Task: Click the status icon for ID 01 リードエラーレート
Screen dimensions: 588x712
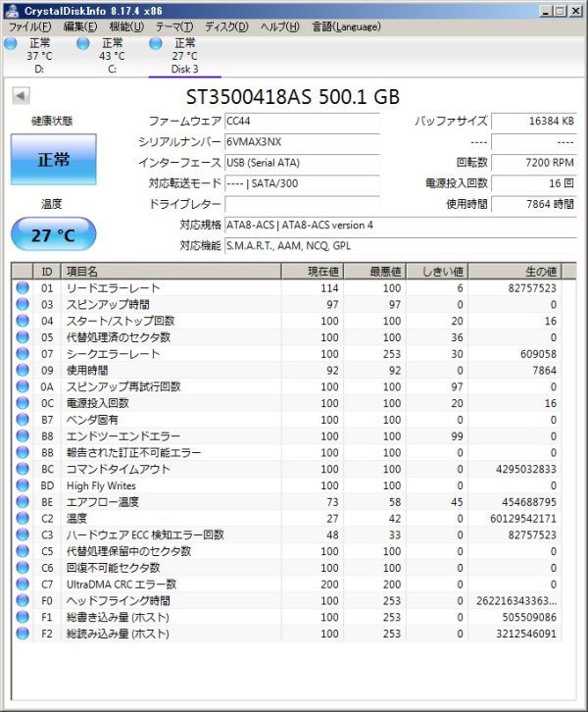Action: click(x=23, y=287)
